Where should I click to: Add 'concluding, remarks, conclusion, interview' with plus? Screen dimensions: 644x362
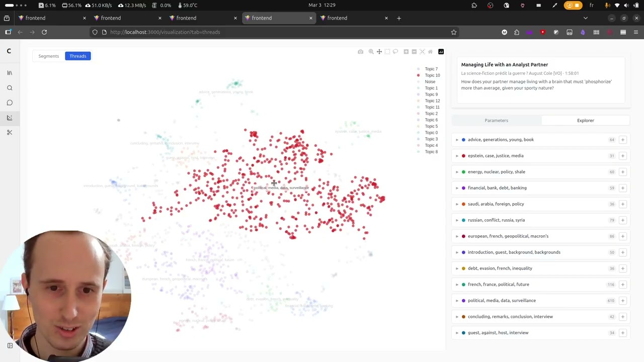pos(622,317)
